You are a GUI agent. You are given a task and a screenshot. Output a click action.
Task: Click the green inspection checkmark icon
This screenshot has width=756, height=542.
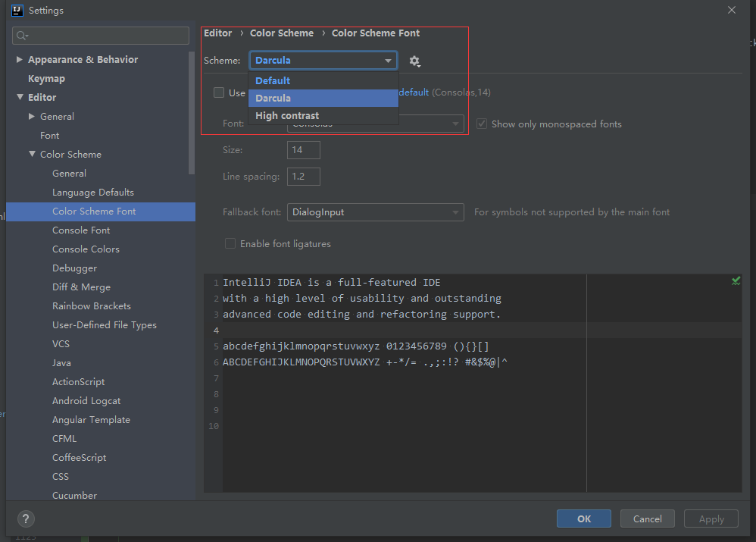tap(736, 280)
